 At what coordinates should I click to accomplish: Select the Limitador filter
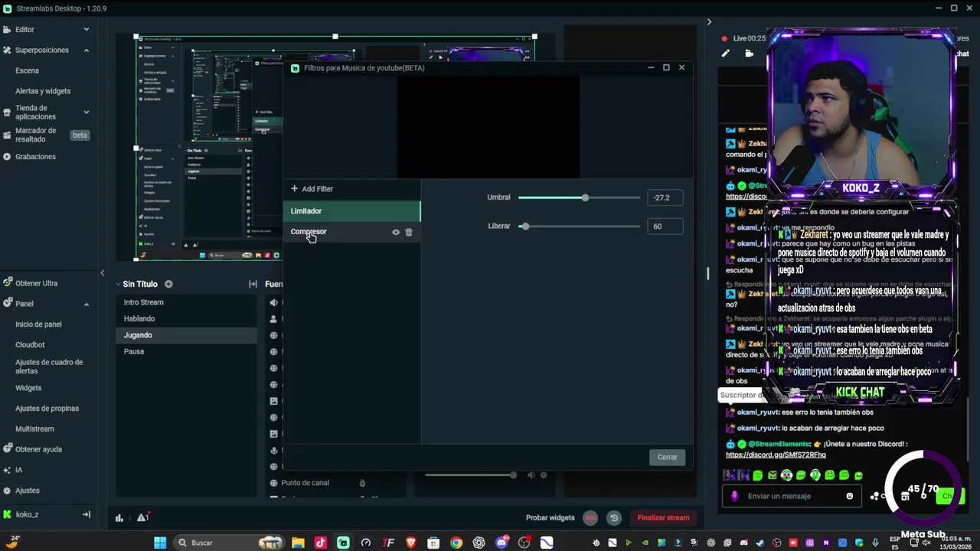(x=352, y=211)
